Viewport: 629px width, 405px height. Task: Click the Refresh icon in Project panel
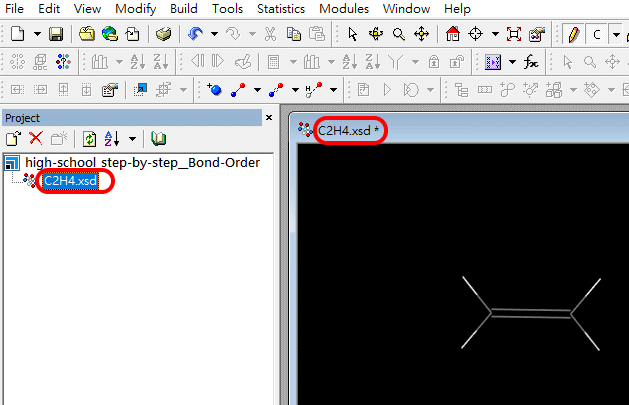point(89,139)
